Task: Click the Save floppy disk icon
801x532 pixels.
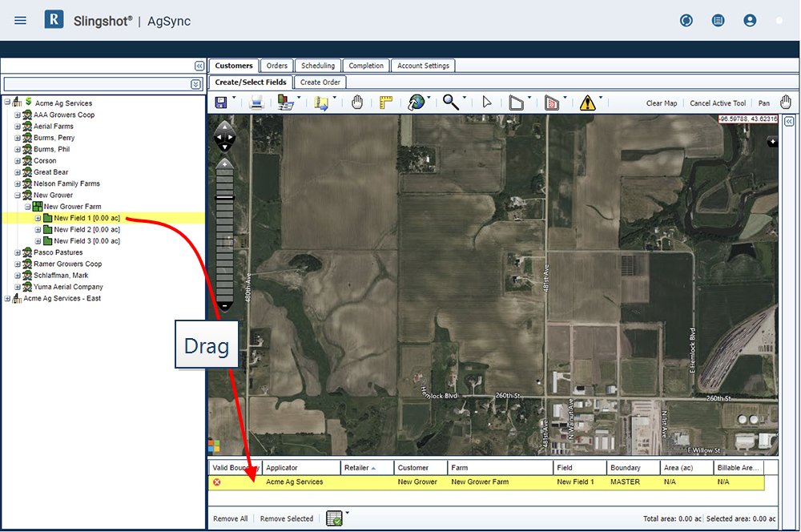Action: click(x=221, y=103)
